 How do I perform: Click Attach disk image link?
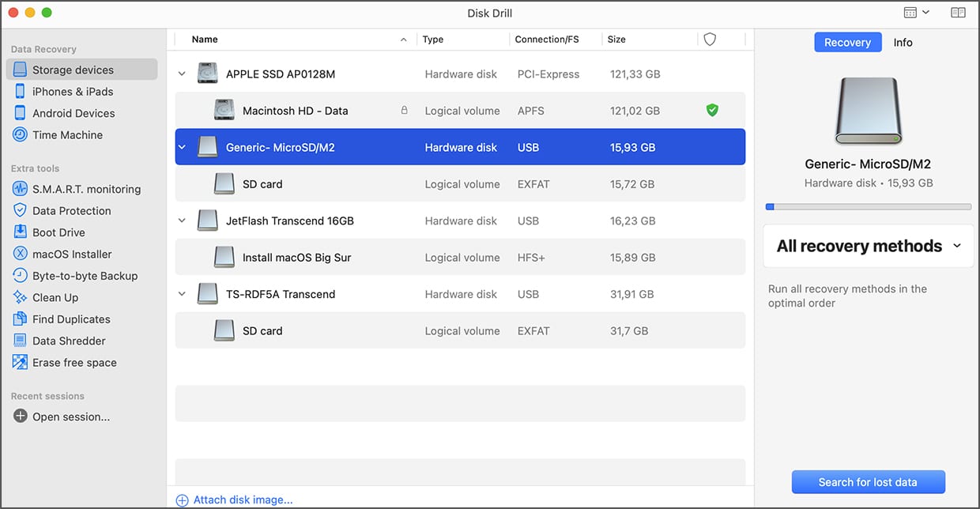coord(235,500)
